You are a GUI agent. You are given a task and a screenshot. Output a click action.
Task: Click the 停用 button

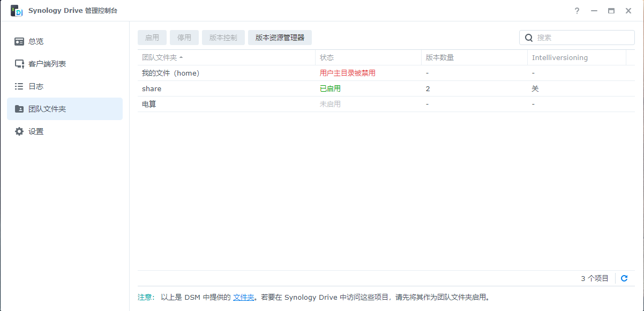[184, 38]
